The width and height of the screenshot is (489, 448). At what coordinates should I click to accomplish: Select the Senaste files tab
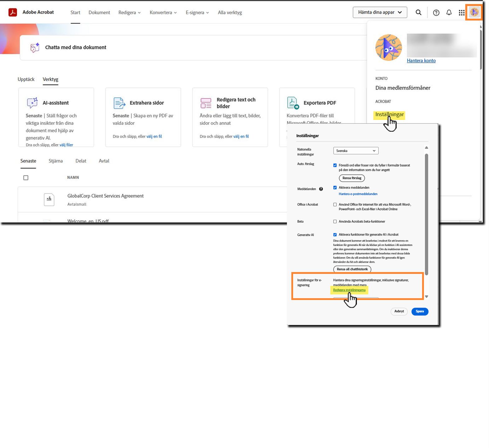[x=28, y=161]
